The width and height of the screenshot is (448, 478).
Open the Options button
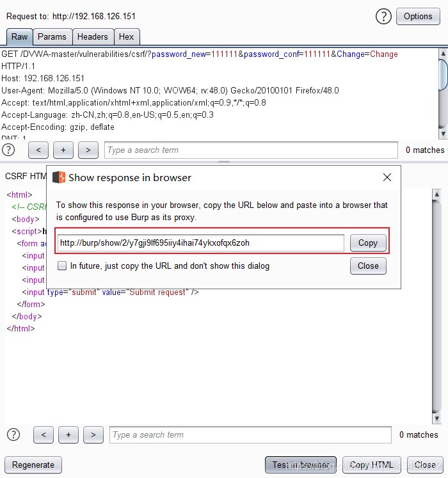418,17
